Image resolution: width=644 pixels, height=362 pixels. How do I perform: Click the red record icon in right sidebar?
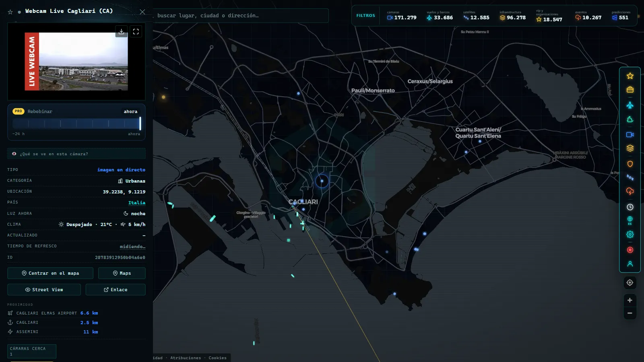(630, 250)
